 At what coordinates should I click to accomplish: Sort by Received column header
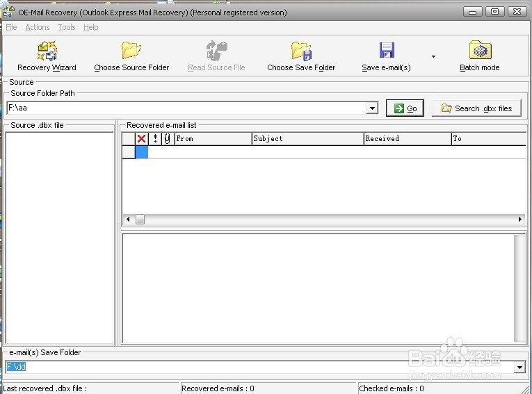click(408, 138)
